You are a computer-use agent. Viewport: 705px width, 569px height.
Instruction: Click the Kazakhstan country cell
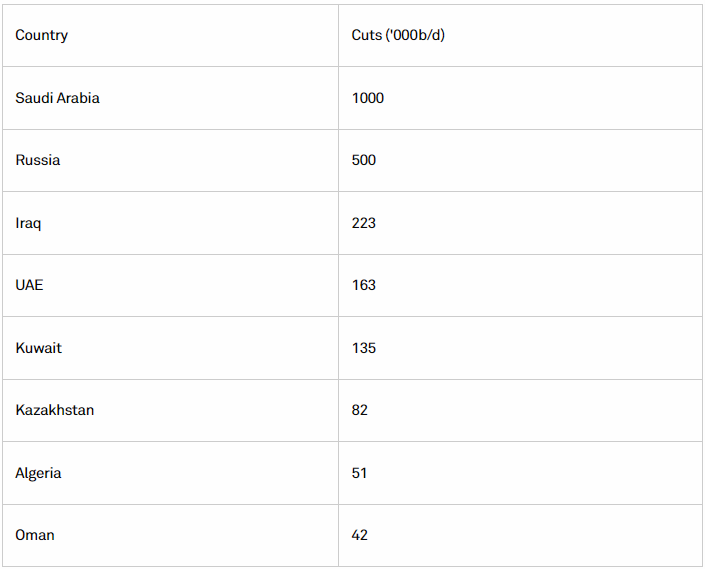tap(170, 410)
